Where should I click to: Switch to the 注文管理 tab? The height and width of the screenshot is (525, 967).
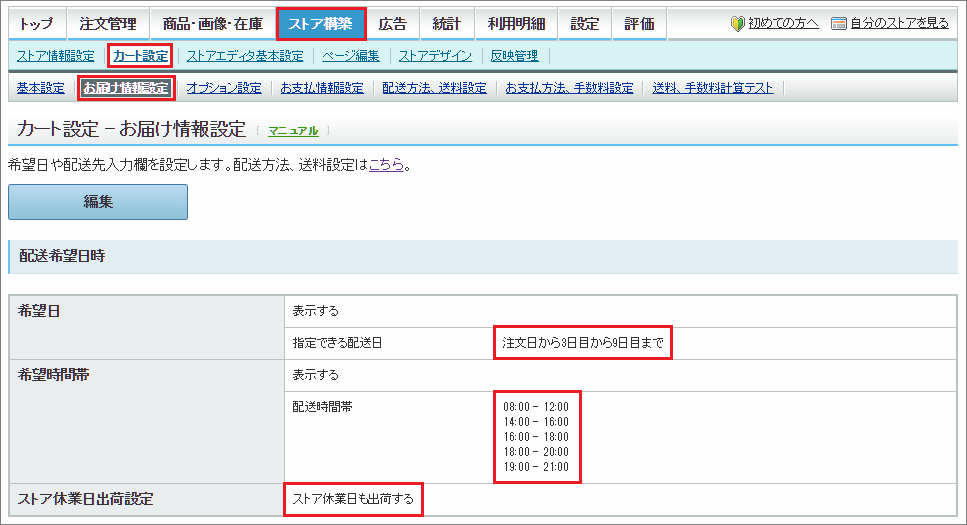[108, 24]
